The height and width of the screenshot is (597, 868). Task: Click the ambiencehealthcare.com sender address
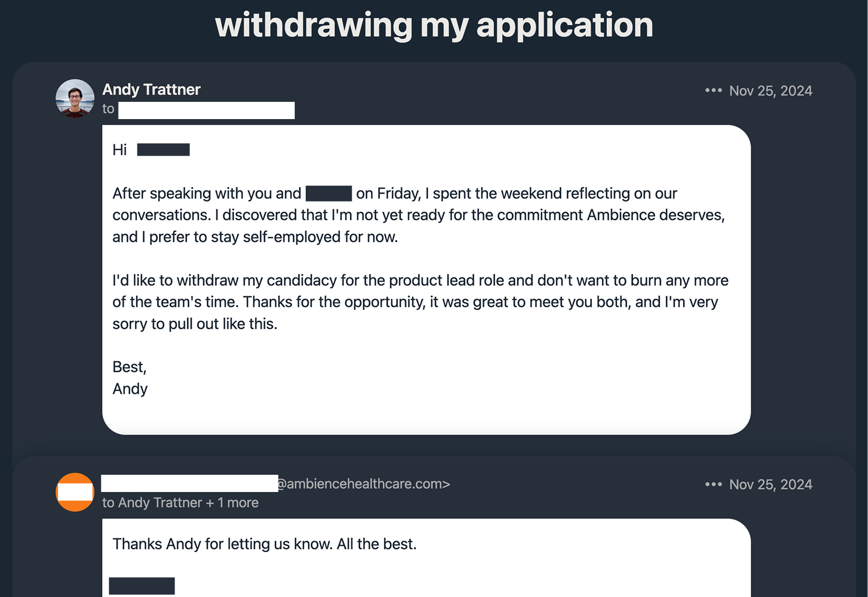(x=363, y=484)
